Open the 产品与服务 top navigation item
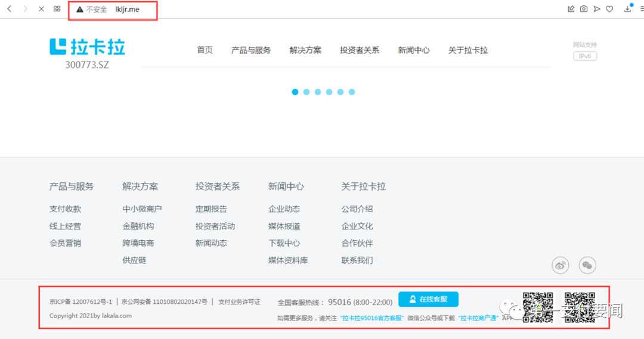644x339 pixels. click(x=251, y=50)
